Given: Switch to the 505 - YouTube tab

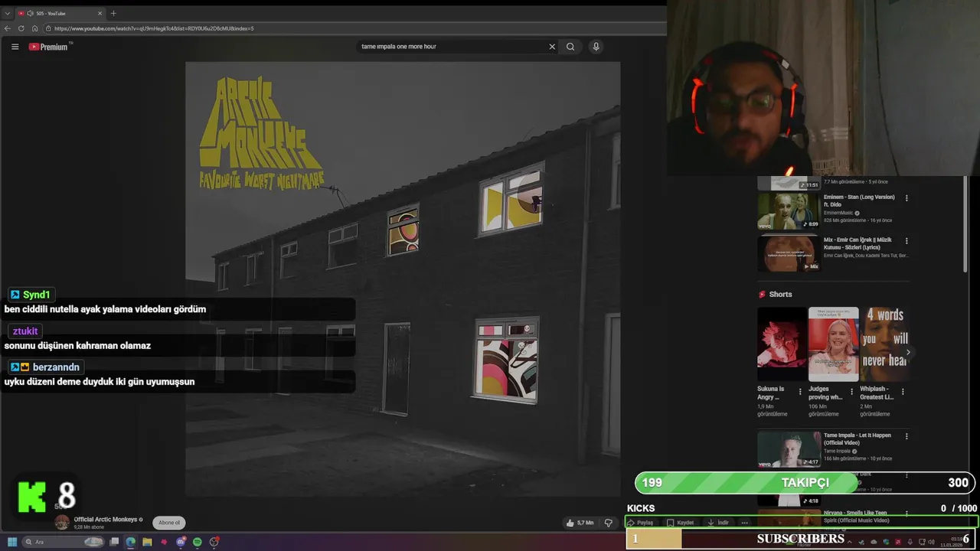Looking at the screenshot, I should click(60, 13).
